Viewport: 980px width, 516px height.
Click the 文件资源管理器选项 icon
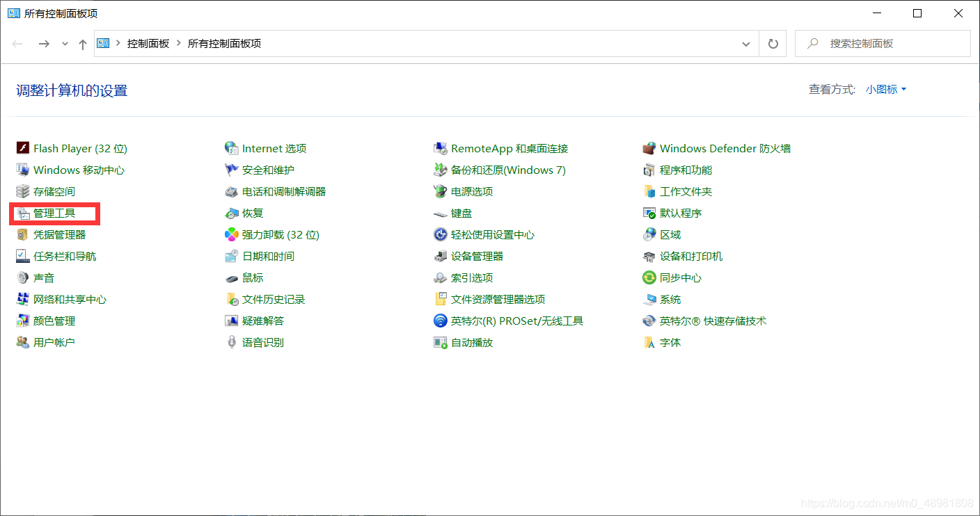pos(440,299)
